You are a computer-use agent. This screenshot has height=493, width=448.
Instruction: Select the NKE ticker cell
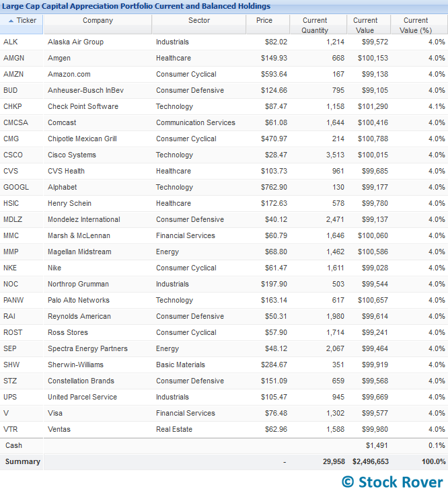tap(10, 268)
